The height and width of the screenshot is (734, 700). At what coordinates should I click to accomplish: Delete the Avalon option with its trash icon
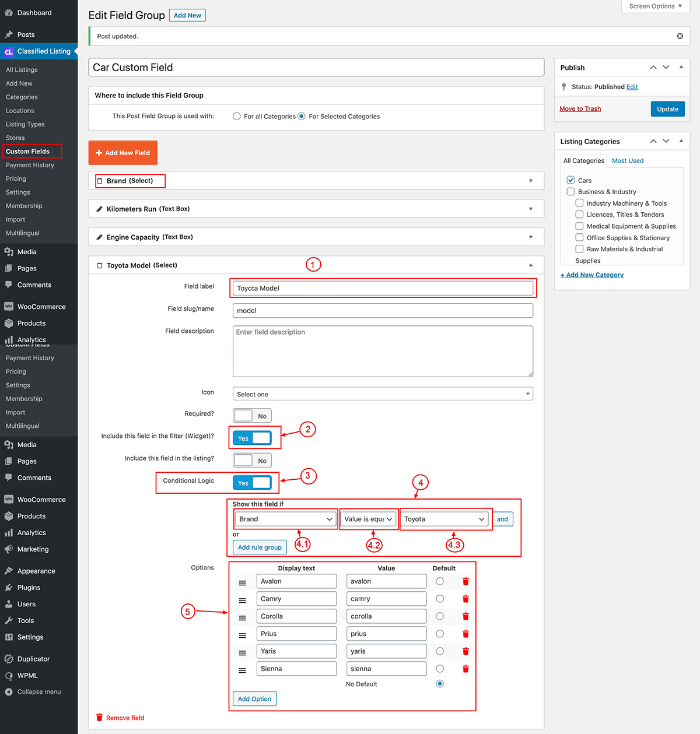pyautogui.click(x=466, y=581)
